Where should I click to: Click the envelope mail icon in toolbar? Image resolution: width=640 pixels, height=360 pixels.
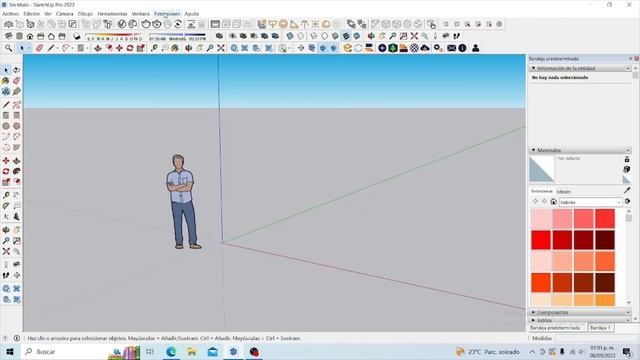pyautogui.click(x=451, y=48)
